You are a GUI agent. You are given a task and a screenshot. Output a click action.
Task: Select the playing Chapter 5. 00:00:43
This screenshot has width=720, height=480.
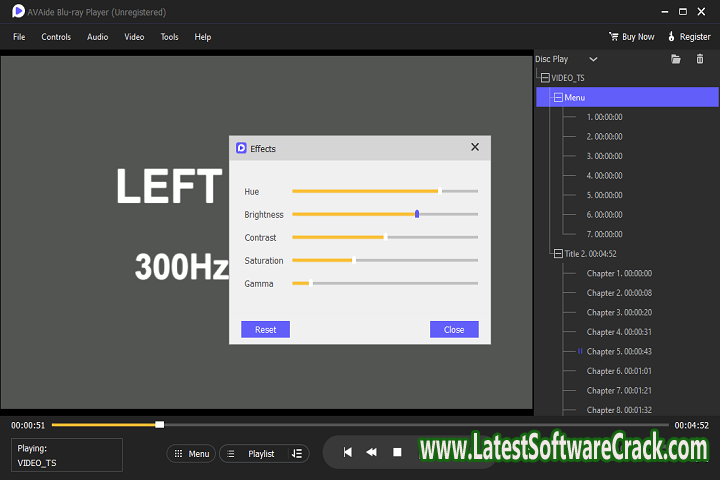click(x=619, y=351)
